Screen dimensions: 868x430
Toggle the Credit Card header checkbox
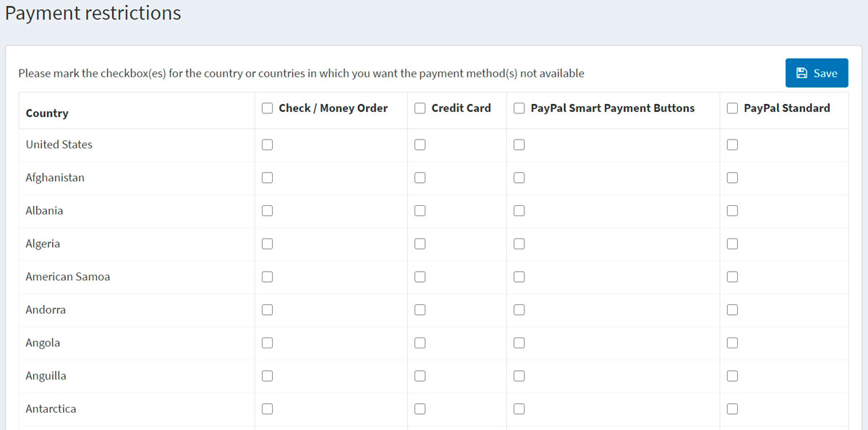[x=420, y=108]
